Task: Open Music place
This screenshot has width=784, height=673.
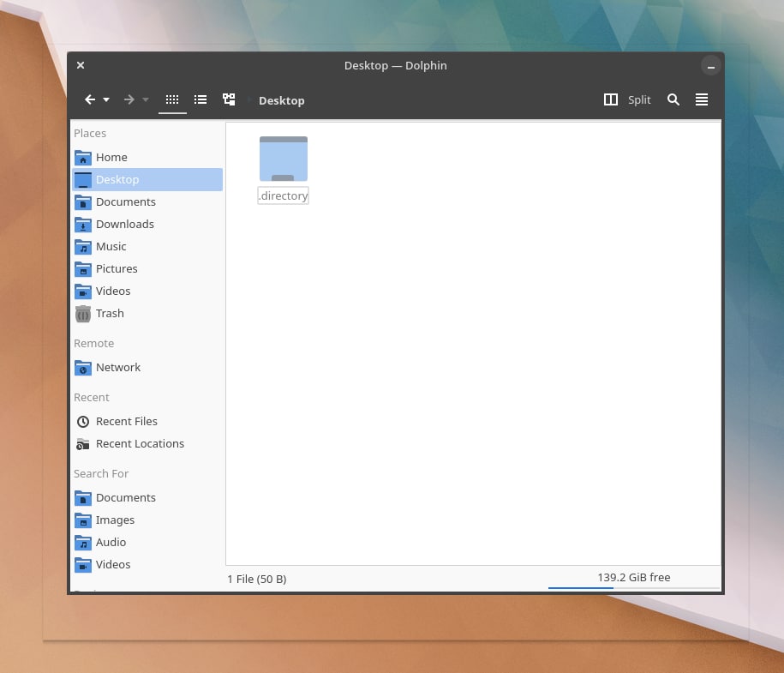Action: 147,246
